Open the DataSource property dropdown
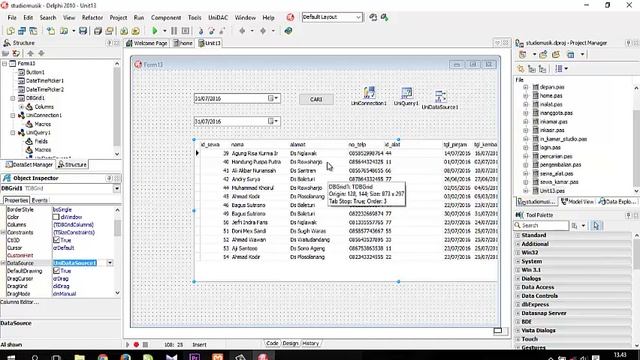 point(110,263)
